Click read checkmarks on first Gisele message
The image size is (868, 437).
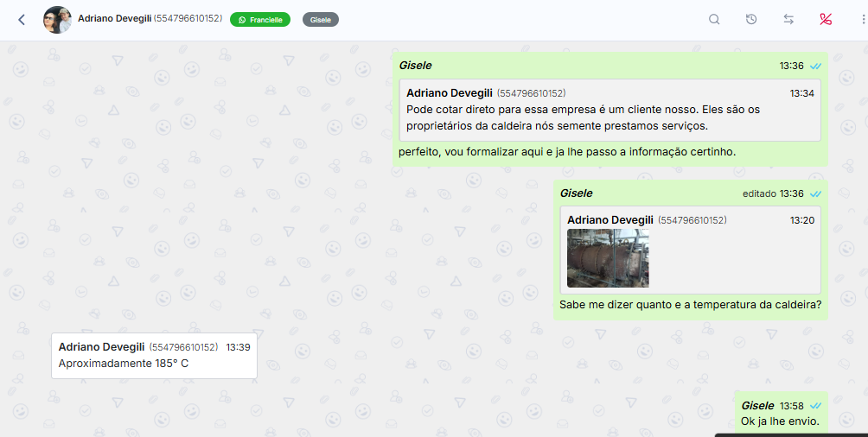(815, 66)
